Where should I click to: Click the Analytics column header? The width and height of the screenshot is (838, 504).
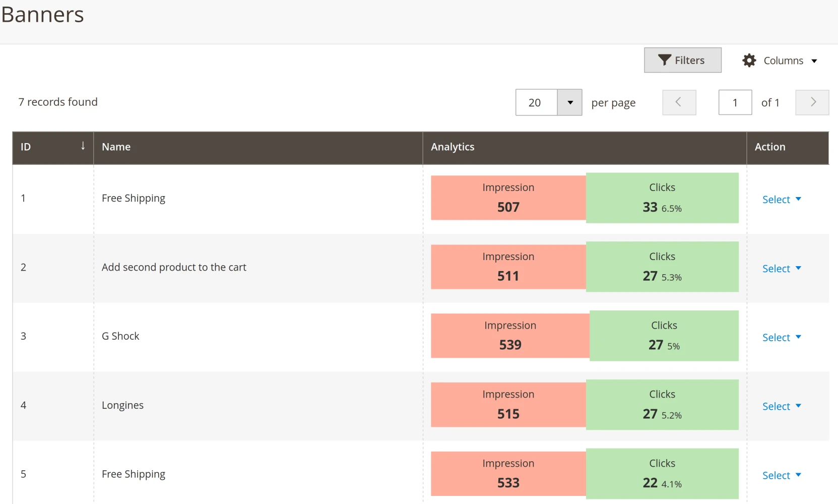(453, 147)
